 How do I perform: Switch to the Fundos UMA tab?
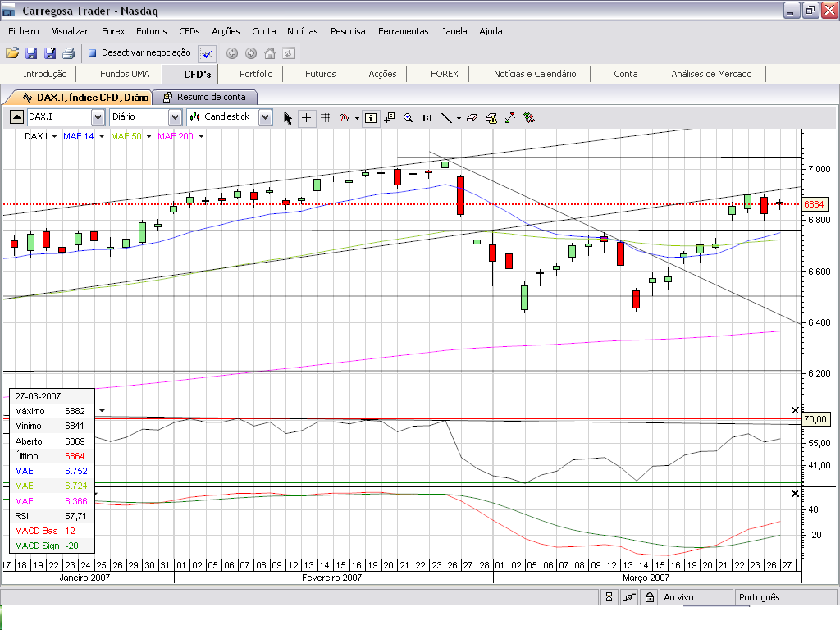pos(125,74)
